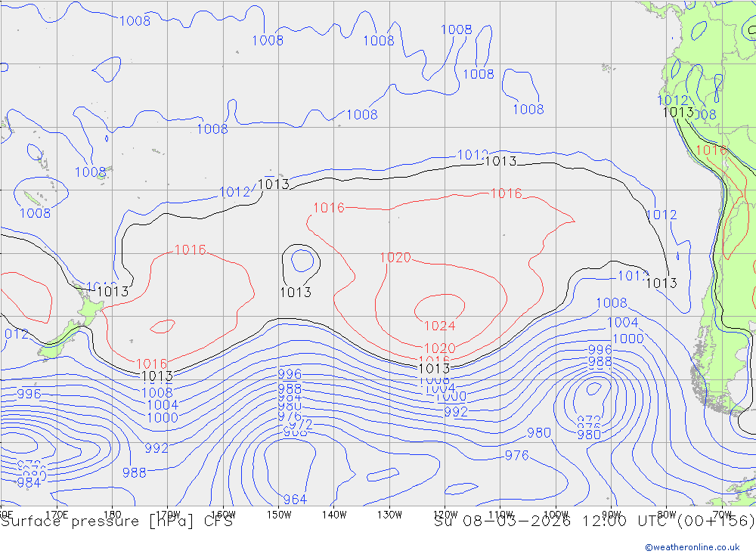The height and width of the screenshot is (554, 756).
Task: Click the red 1016 label over South America
Action: [711, 150]
